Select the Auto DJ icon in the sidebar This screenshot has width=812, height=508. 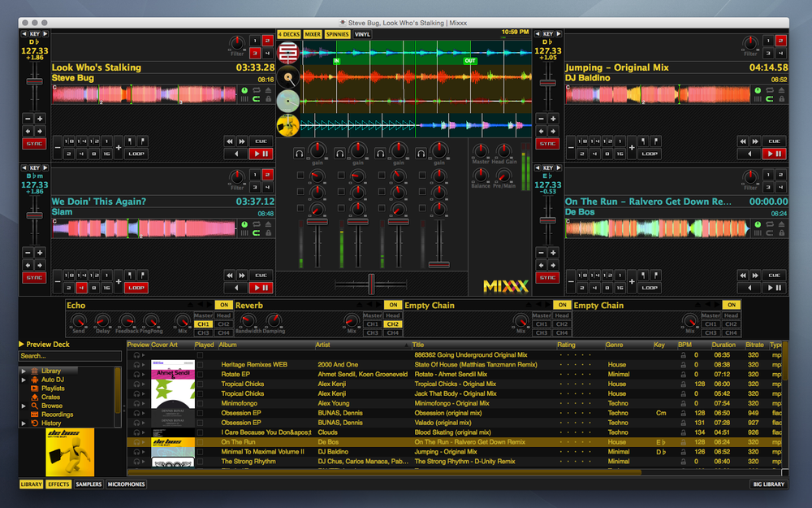pyautogui.click(x=34, y=380)
